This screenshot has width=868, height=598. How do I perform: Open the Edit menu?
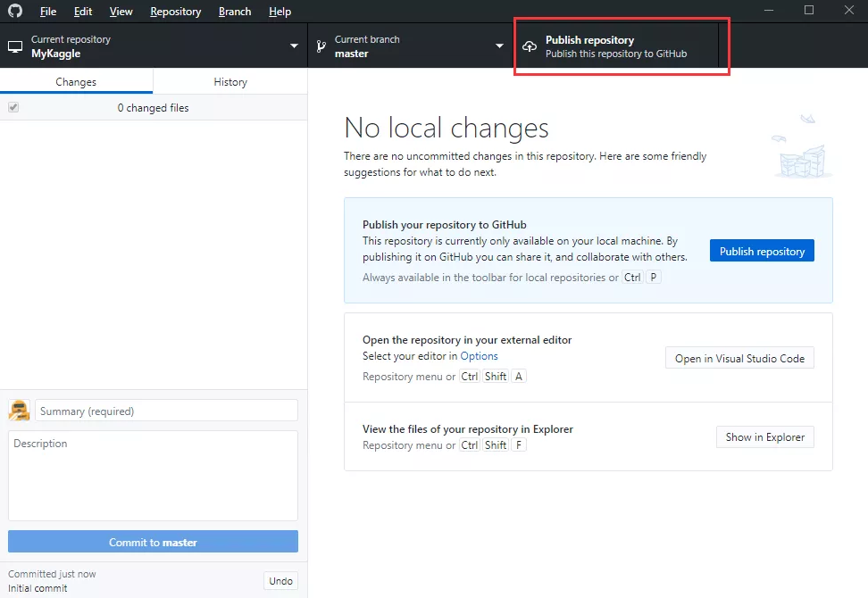(83, 11)
